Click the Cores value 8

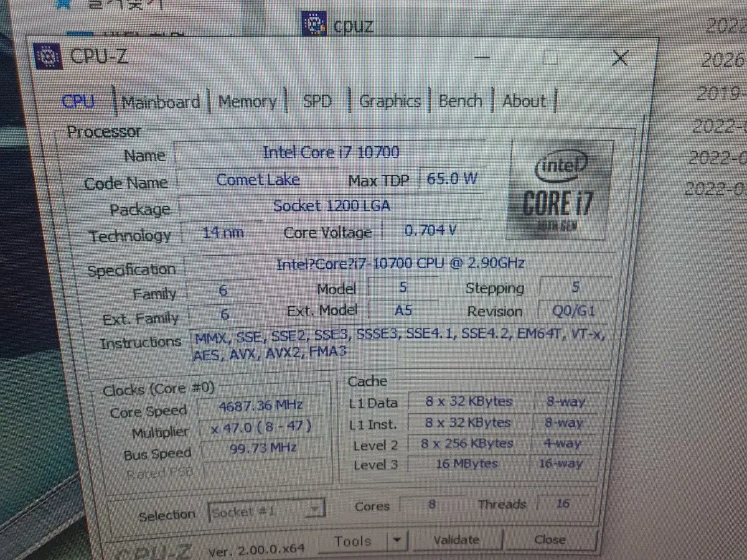tap(432, 504)
